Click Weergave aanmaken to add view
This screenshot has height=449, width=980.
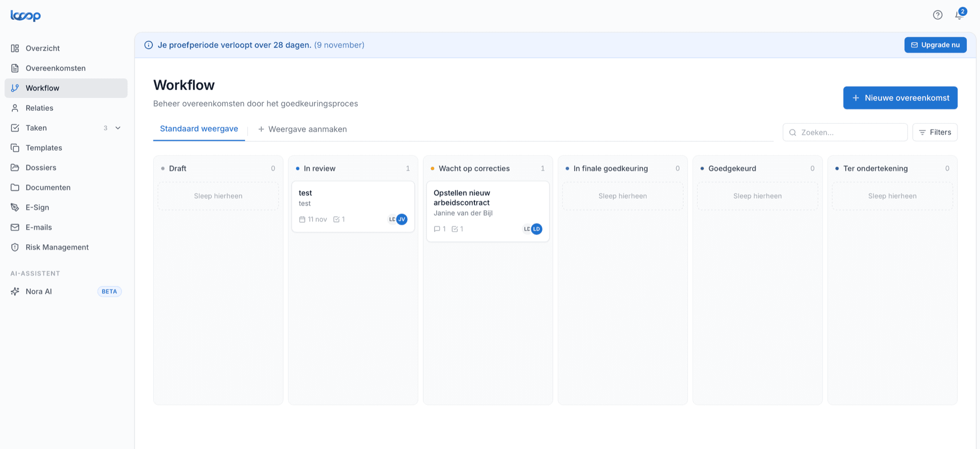tap(302, 129)
